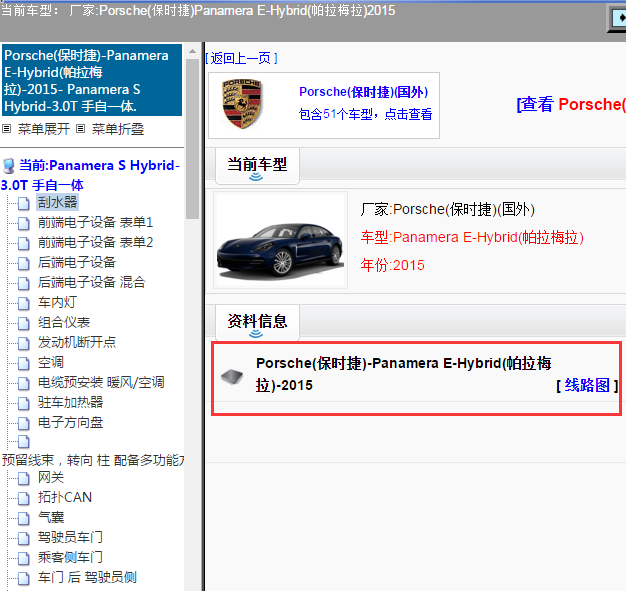Click the left panel scrollbar up arrow

tap(192, 52)
